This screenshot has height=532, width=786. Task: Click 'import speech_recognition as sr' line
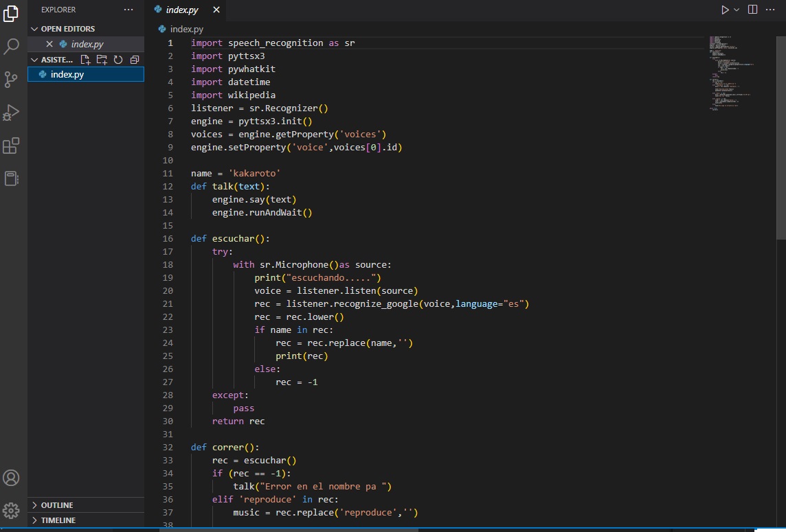[273, 43]
